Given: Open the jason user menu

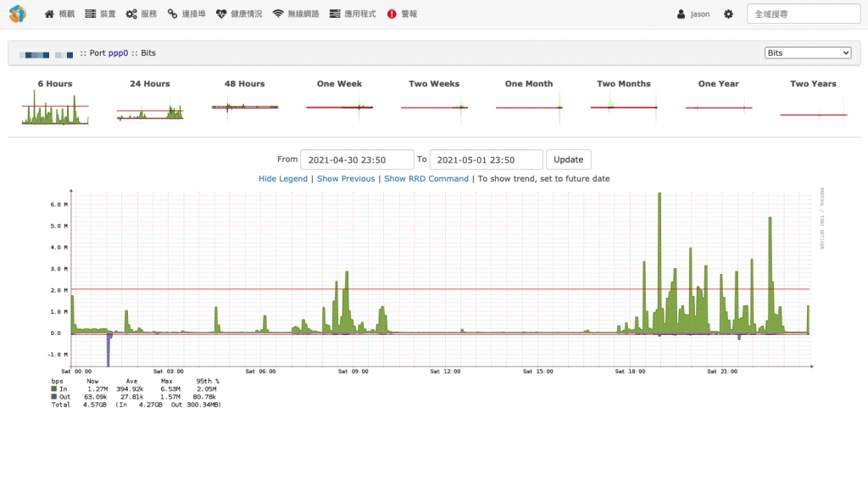Looking at the screenshot, I should 693,14.
